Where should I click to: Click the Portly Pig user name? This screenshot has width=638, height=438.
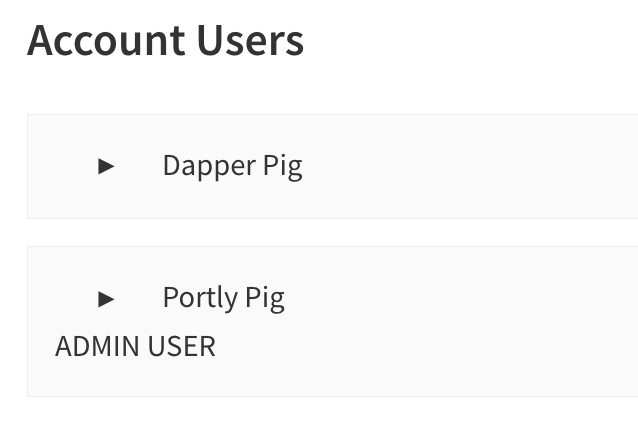click(223, 298)
